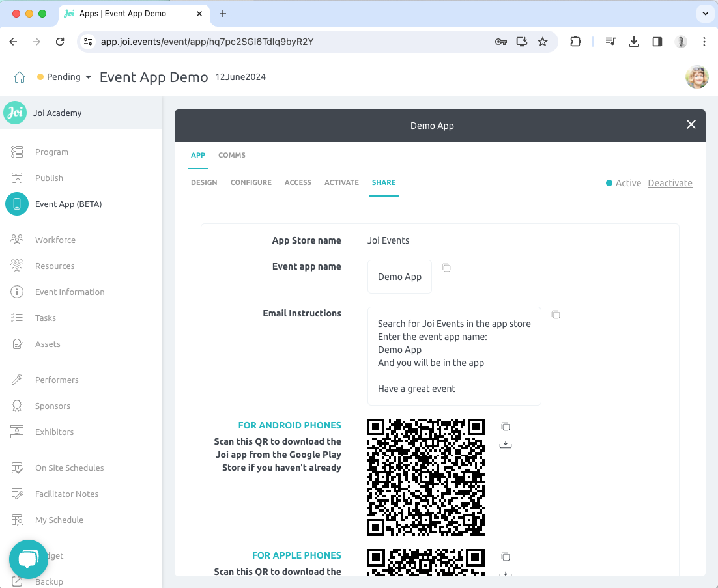Open Event Information icon
718x588 pixels.
17,292
